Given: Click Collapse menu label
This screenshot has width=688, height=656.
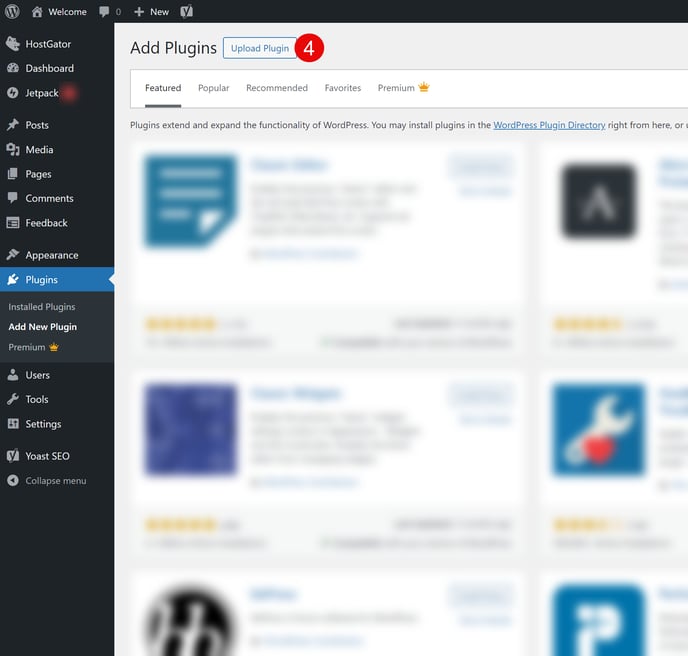Looking at the screenshot, I should (56, 481).
